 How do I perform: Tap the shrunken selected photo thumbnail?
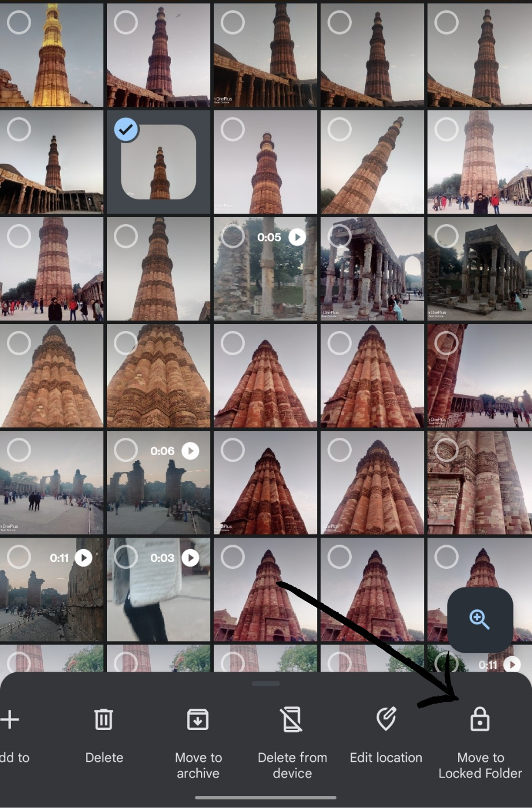click(x=158, y=162)
